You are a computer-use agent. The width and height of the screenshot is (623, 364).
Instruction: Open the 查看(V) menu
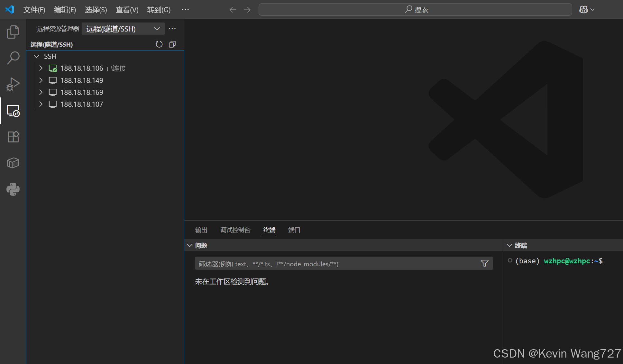coord(127,10)
